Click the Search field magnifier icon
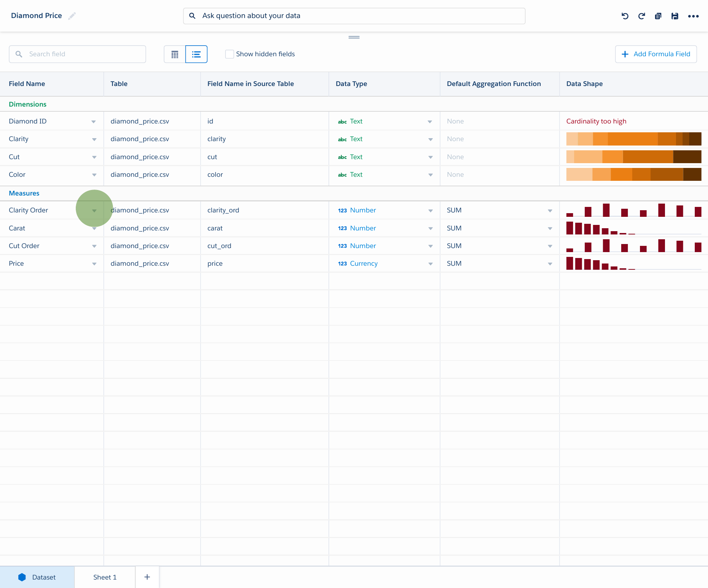The height and width of the screenshot is (588, 708). tap(19, 54)
